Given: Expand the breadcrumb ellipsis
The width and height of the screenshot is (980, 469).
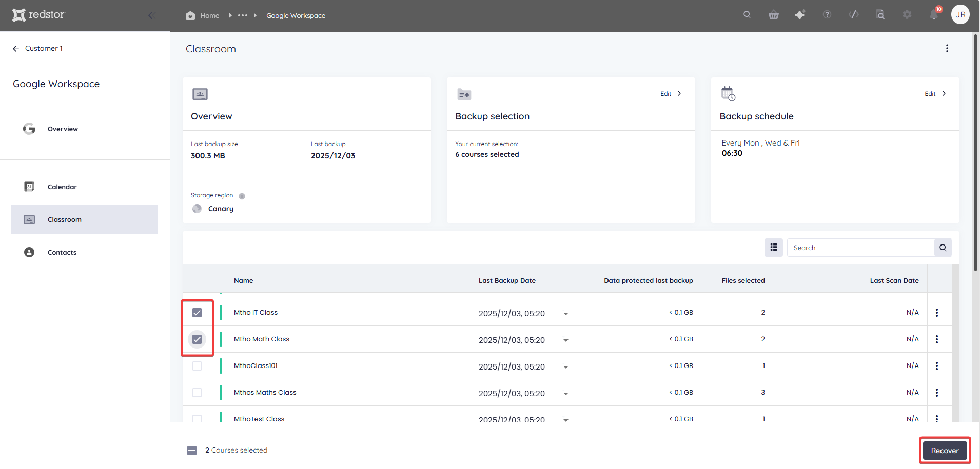Looking at the screenshot, I should pos(243,15).
